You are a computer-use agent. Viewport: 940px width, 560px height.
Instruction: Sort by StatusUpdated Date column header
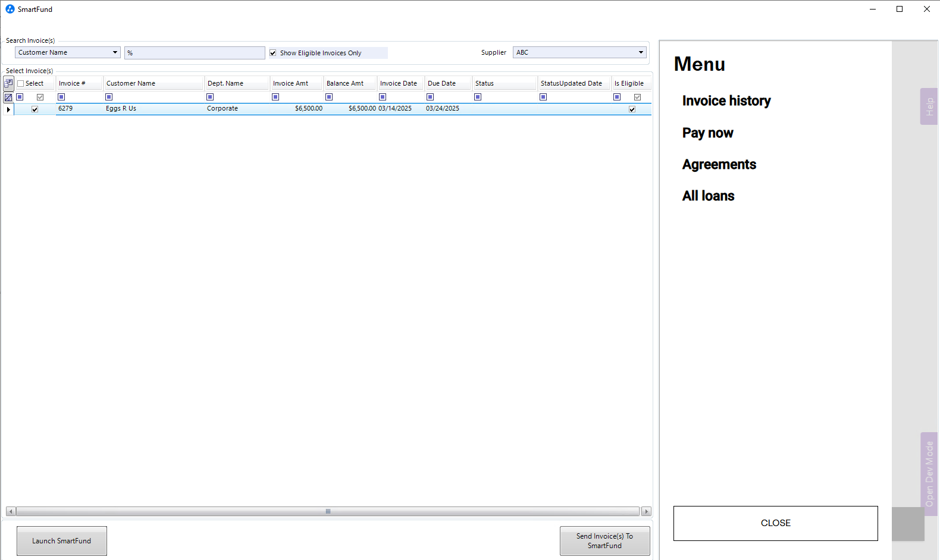tap(574, 83)
